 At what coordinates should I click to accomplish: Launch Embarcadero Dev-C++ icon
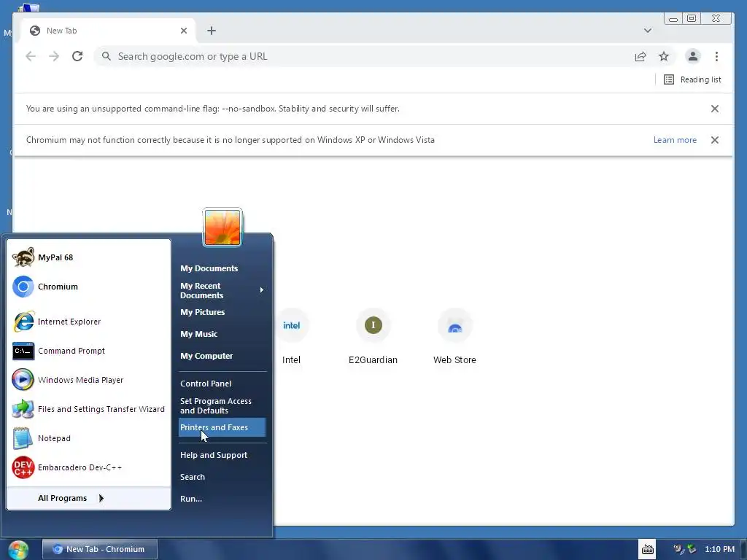23,467
